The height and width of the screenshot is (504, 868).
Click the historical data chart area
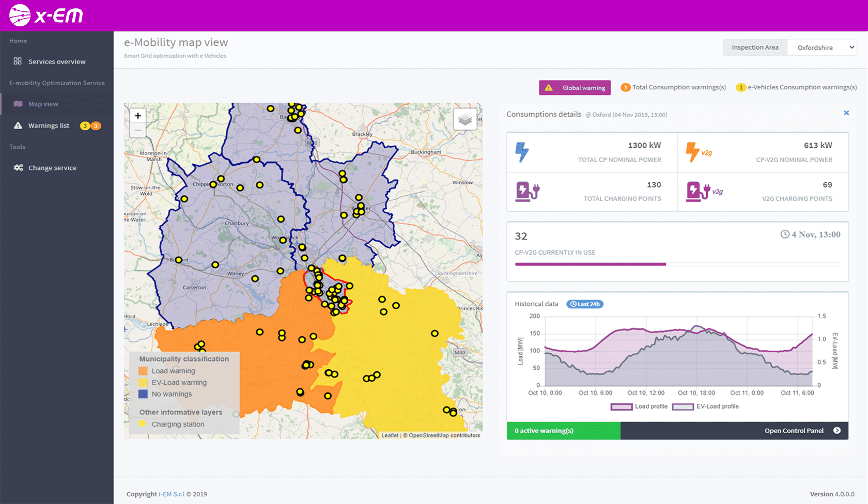[678, 351]
